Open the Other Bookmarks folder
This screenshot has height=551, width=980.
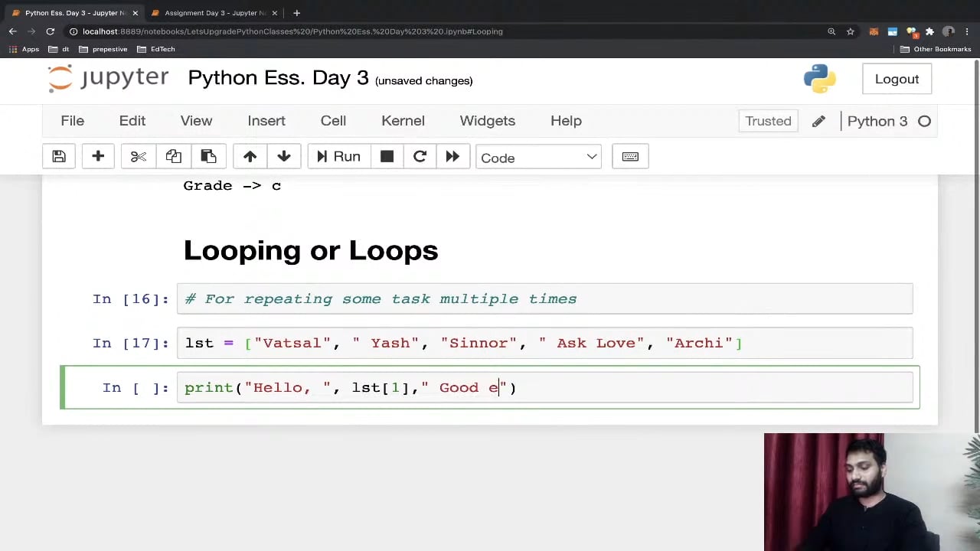point(936,49)
